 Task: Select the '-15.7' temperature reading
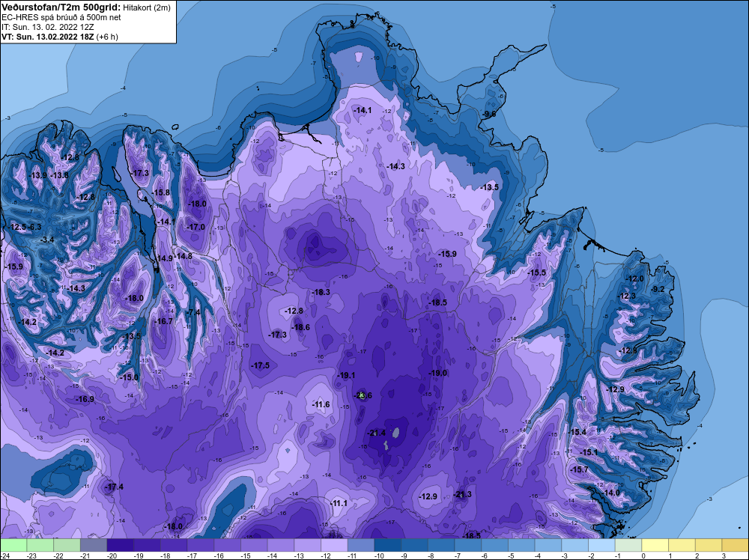[x=580, y=469]
